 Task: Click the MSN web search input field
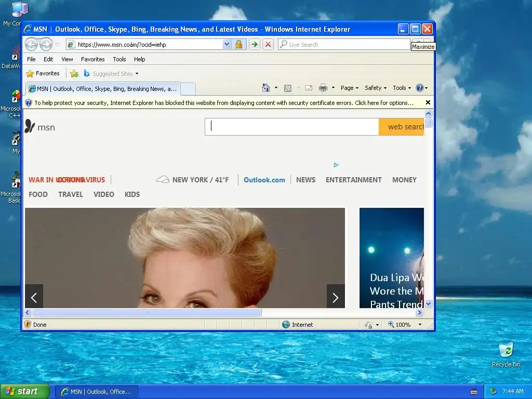tap(292, 127)
